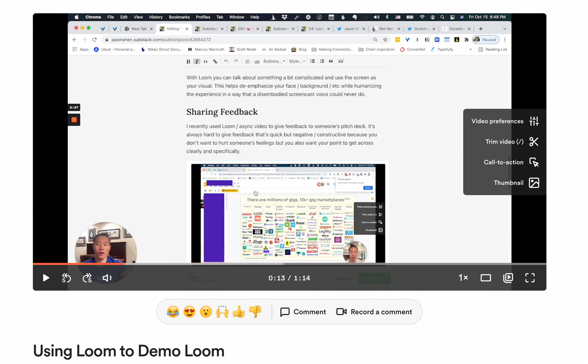Open the Buttons... dropdown
This screenshot has height=364, width=588.
click(x=274, y=61)
